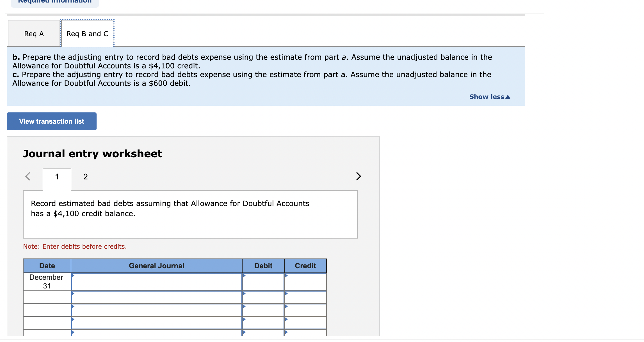Click second row Debit amount field
This screenshot has height=342, width=644.
(x=263, y=297)
